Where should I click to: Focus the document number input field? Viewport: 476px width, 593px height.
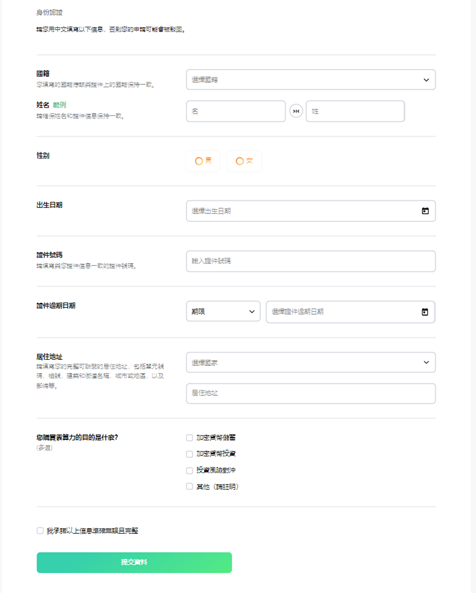311,261
